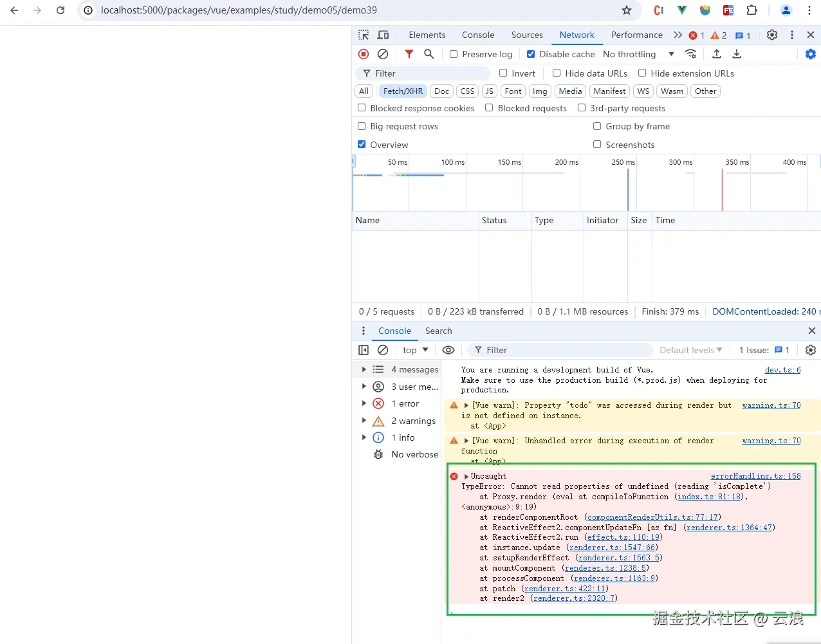821x644 pixels.
Task: Check the Invert filter option
Action: pos(503,73)
